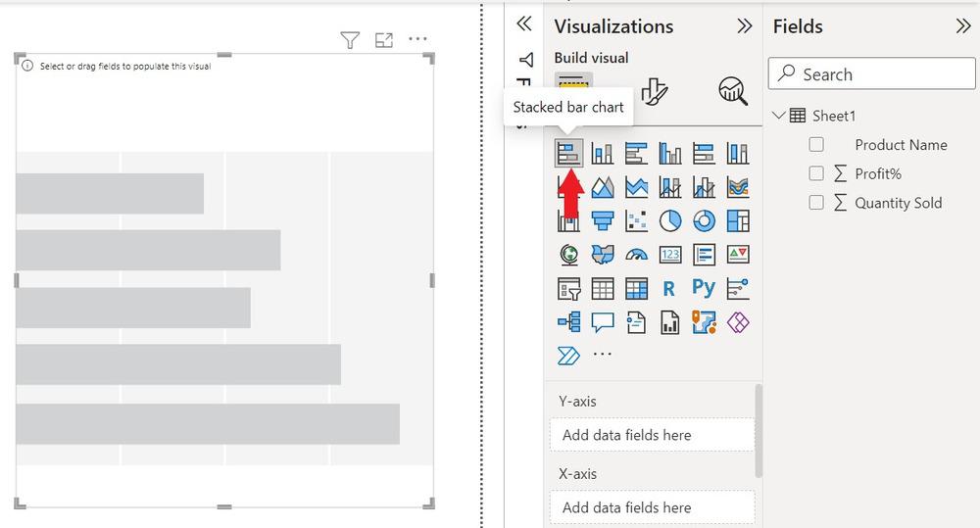
Task: Insert a Python visual
Action: pyautogui.click(x=704, y=288)
